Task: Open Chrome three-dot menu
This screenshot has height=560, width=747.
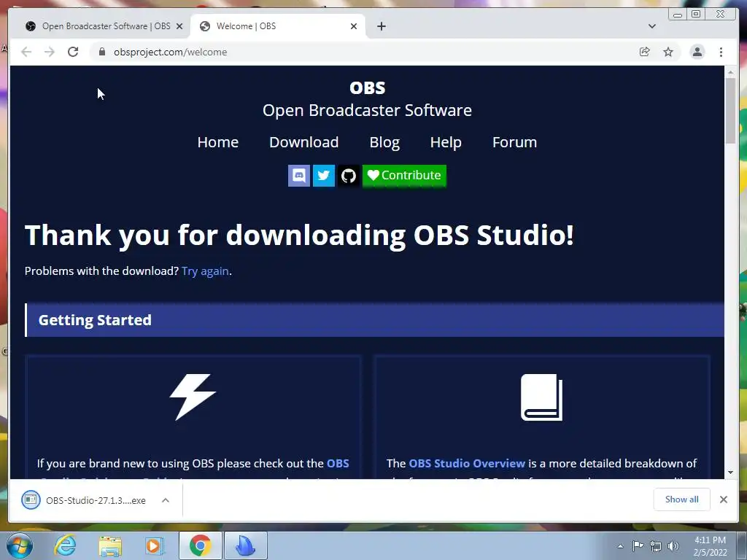Action: pos(721,52)
